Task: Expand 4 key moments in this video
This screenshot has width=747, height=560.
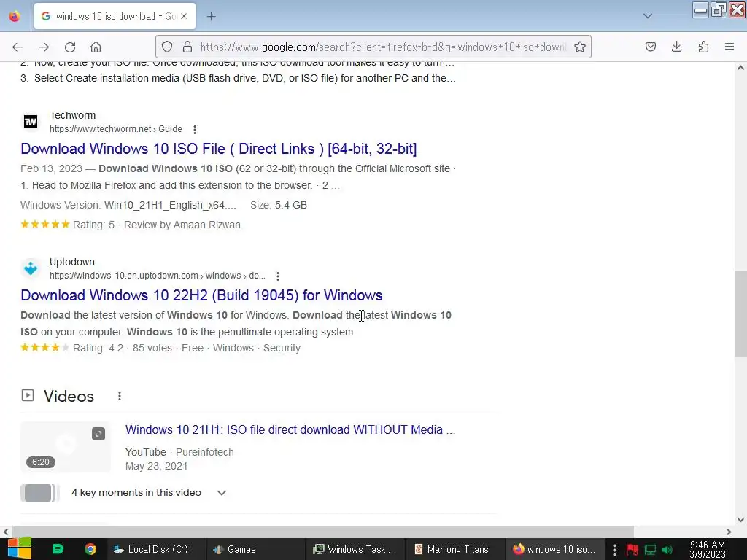Action: [221, 493]
